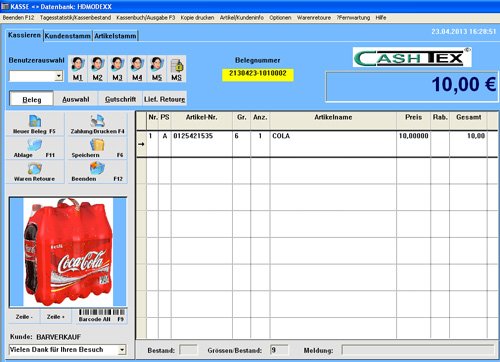The image size is (500, 362).
Task: Click the Lief. Retoure button
Action: [x=164, y=99]
